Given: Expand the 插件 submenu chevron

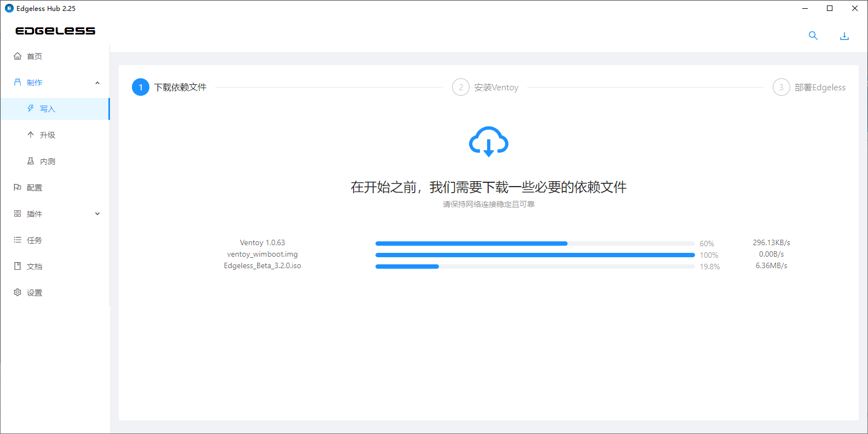Looking at the screenshot, I should 97,214.
